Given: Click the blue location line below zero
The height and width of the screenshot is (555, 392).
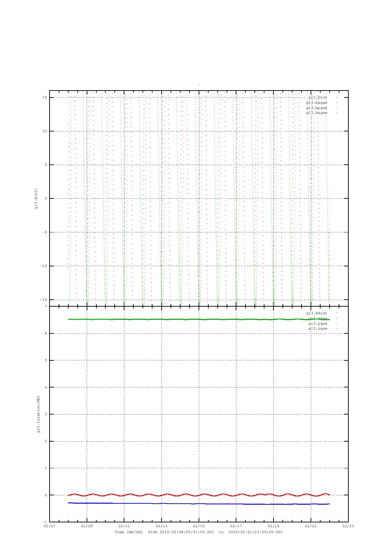Looking at the screenshot, I should point(199,503).
